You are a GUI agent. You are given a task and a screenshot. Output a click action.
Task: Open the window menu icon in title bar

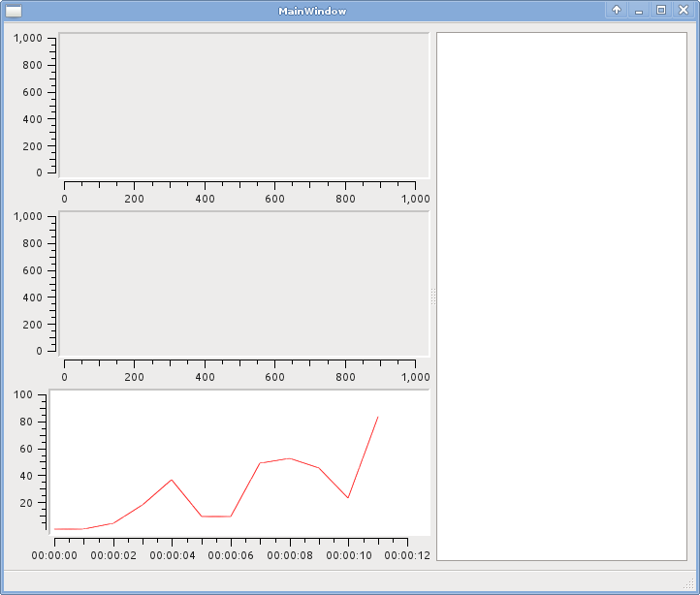tap(14, 11)
